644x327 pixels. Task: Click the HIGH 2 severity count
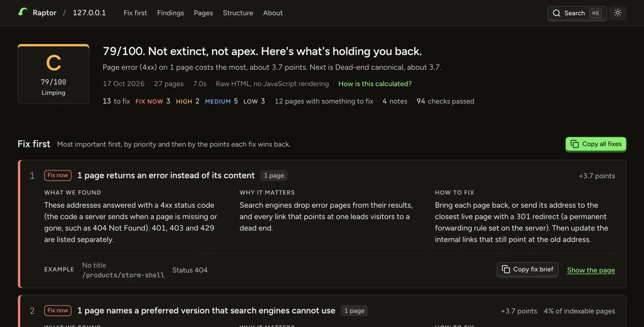coord(188,101)
